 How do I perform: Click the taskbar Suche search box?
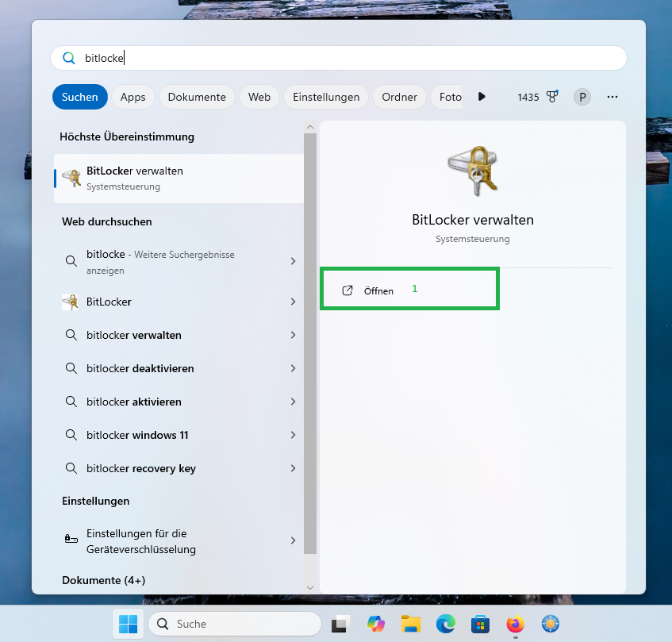235,624
